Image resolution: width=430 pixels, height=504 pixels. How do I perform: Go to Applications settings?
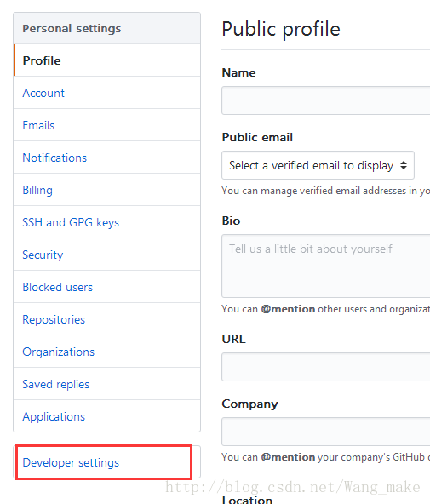[x=107, y=416]
